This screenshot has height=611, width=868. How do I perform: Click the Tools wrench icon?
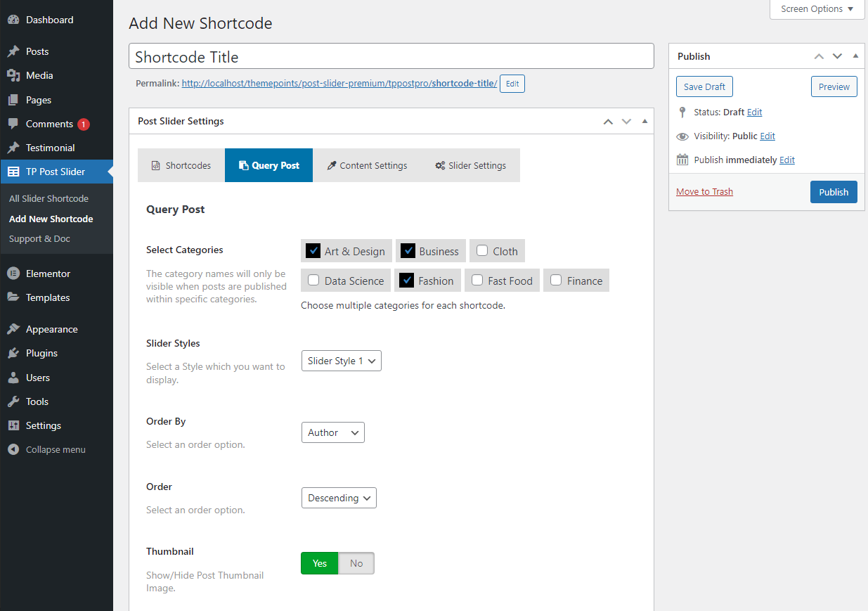click(x=13, y=401)
